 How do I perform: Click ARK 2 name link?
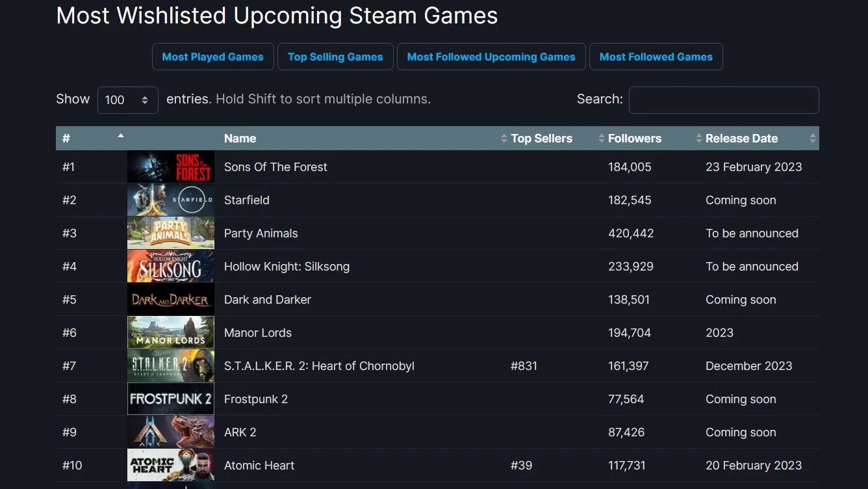[x=240, y=432]
